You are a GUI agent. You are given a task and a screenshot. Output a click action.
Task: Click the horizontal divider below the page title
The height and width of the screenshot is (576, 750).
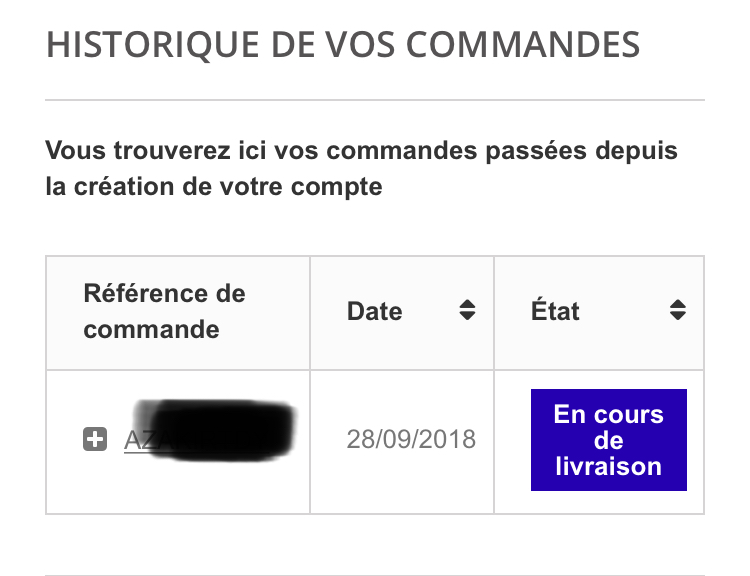(375, 100)
